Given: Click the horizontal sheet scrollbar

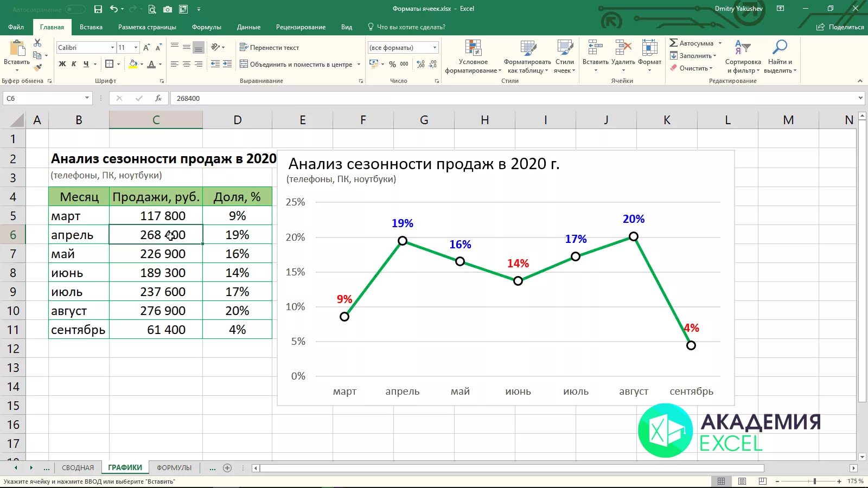Looking at the screenshot, I should [x=513, y=467].
